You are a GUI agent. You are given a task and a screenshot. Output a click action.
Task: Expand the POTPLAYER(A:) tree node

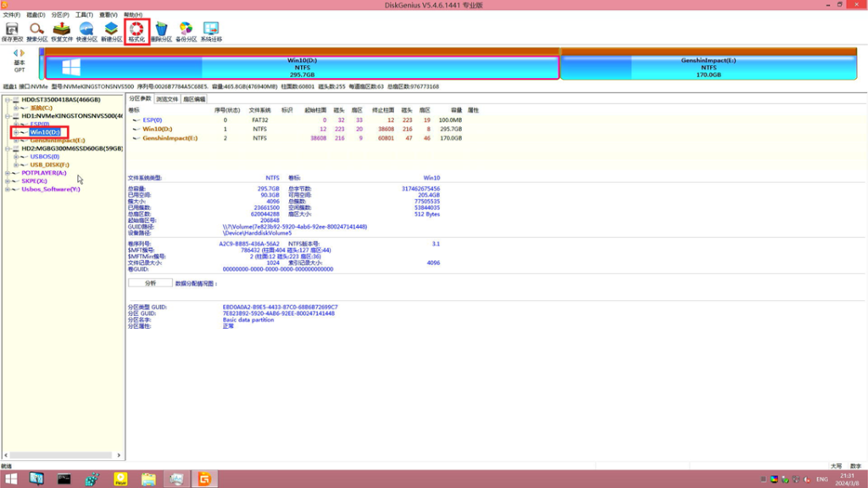click(7, 173)
